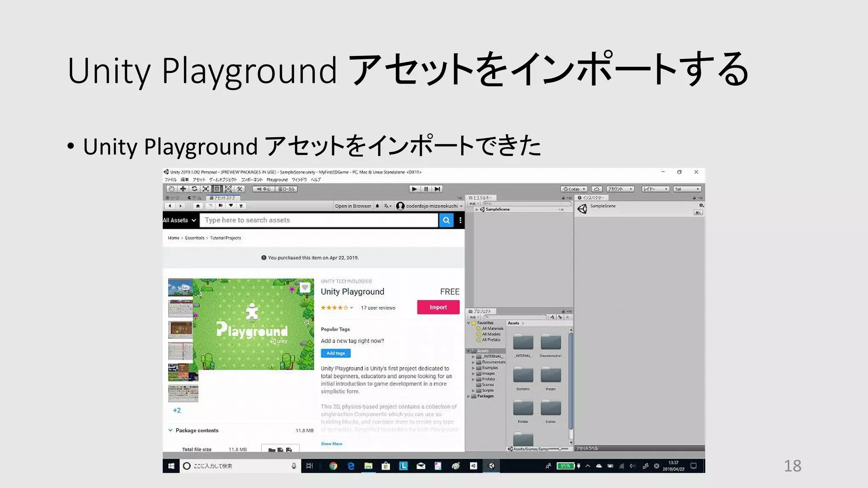The image size is (868, 488).
Task: Click the cloud services button
Action: point(597,189)
